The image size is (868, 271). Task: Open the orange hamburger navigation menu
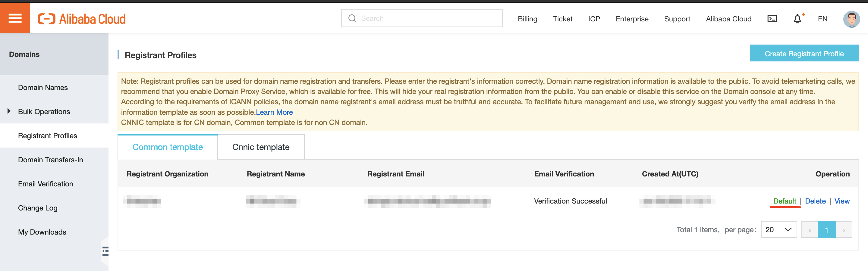[15, 18]
